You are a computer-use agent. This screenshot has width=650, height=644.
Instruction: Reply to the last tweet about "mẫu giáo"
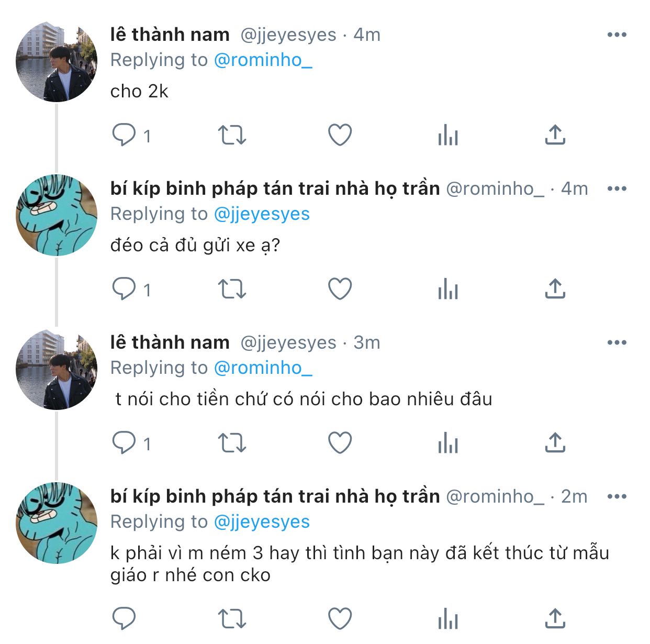click(x=124, y=619)
